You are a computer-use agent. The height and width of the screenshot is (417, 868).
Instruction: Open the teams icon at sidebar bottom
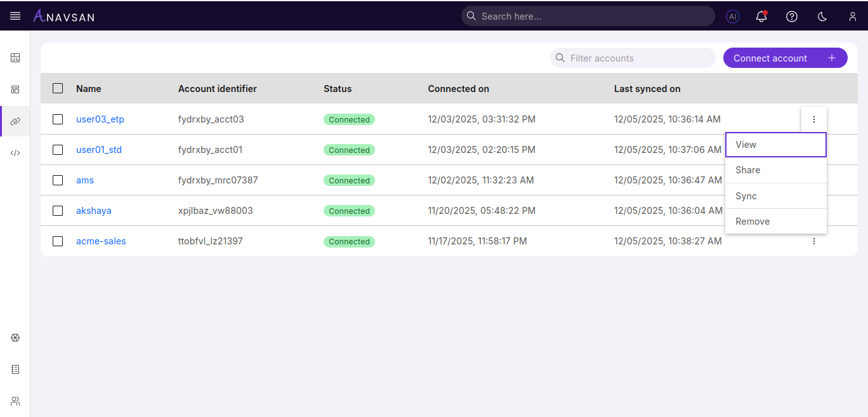(15, 400)
